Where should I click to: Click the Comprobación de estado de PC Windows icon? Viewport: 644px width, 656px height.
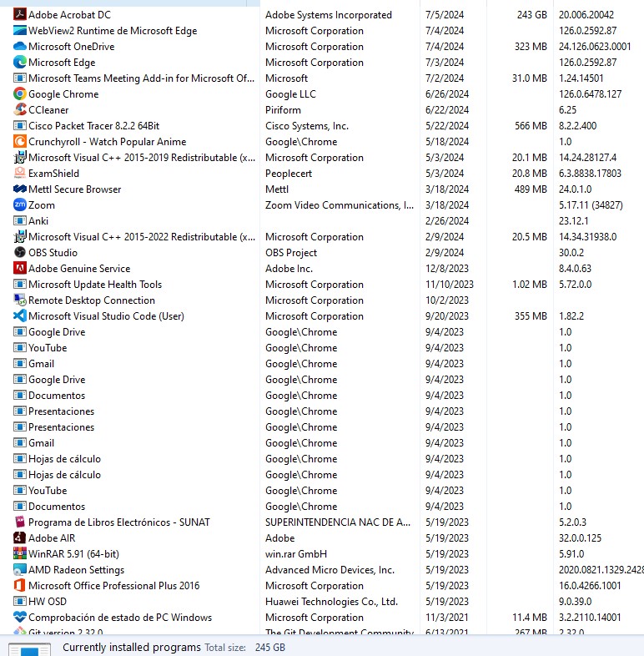click(20, 618)
